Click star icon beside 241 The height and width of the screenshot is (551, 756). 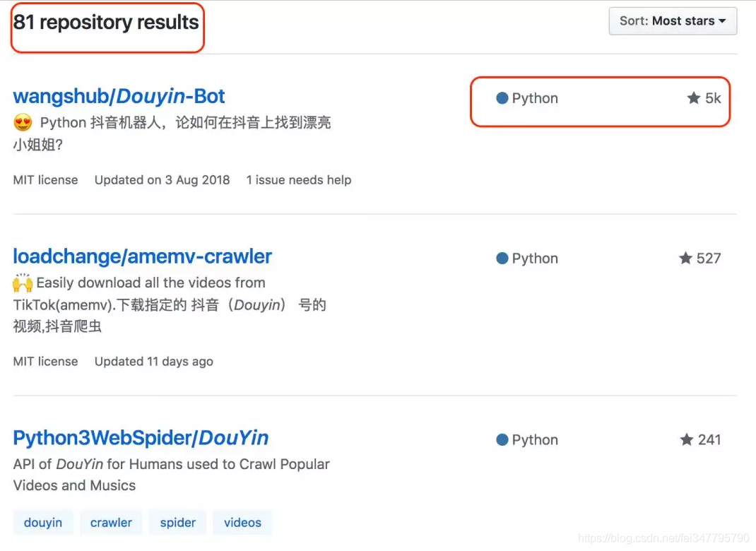click(687, 439)
